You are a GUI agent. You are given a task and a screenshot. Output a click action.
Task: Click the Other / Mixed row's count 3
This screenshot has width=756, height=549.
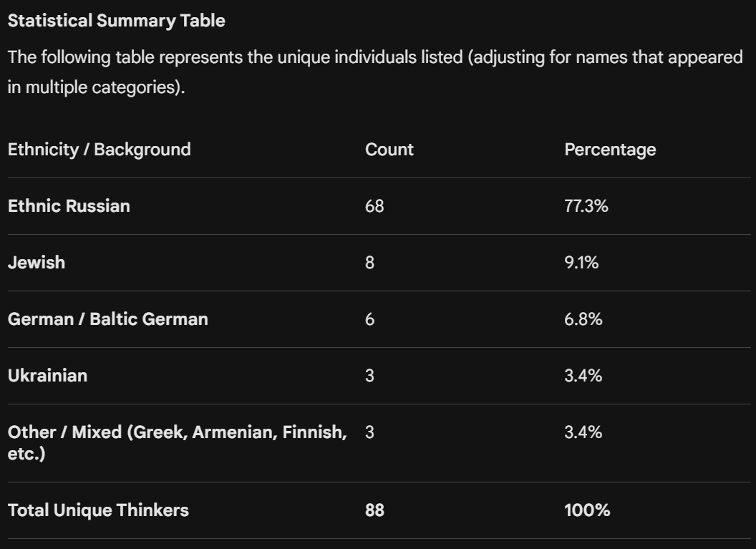[x=369, y=432]
